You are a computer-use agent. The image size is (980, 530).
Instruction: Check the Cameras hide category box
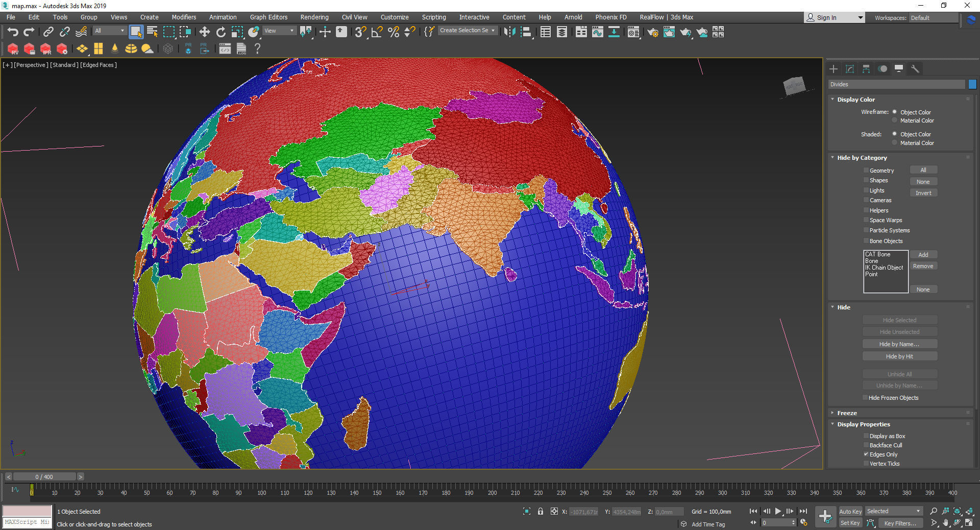(866, 200)
